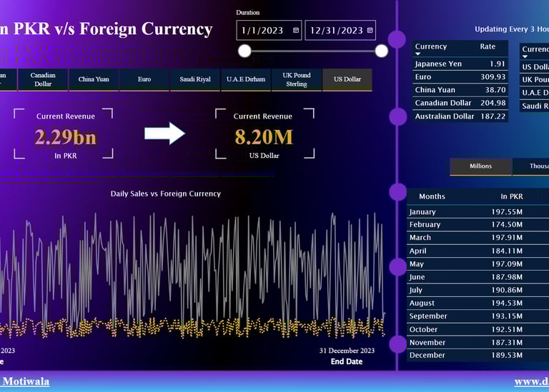Choose the UK Pound Sterling tab
549x392 pixels.
pos(296,79)
